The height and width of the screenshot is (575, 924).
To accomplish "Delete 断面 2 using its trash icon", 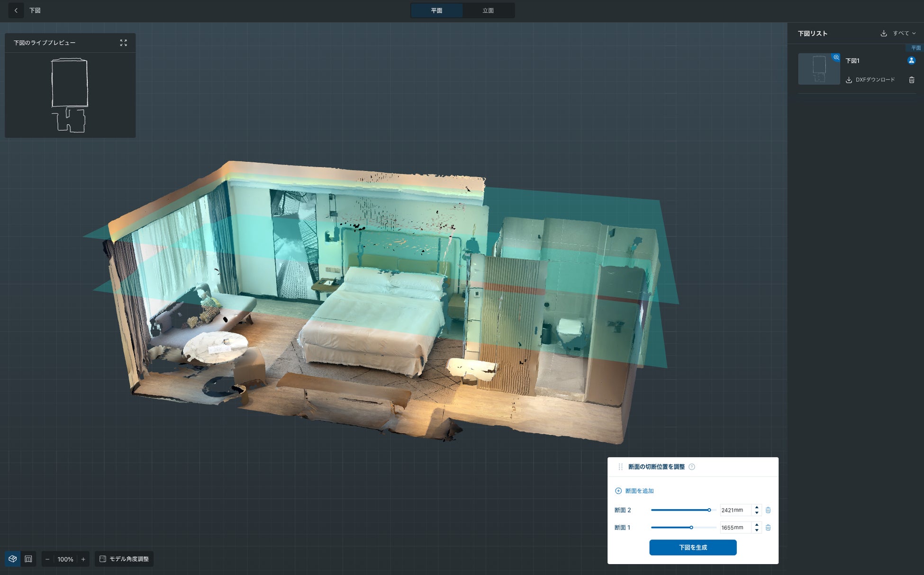I will pyautogui.click(x=768, y=510).
